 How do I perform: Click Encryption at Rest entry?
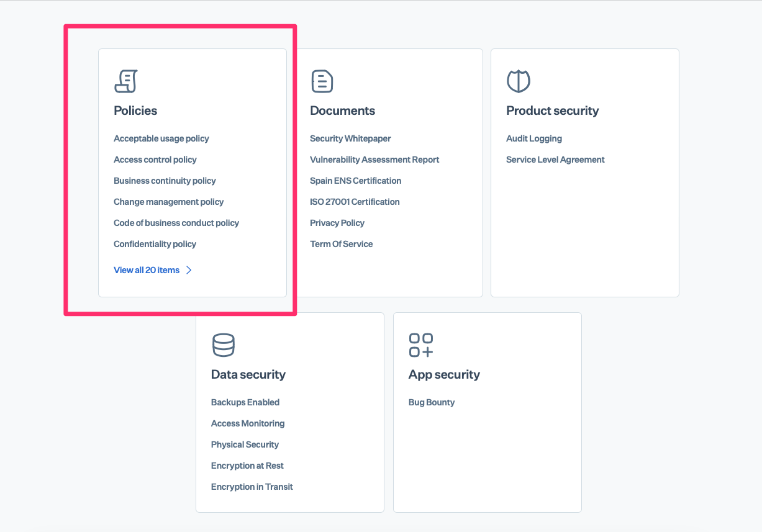click(247, 466)
